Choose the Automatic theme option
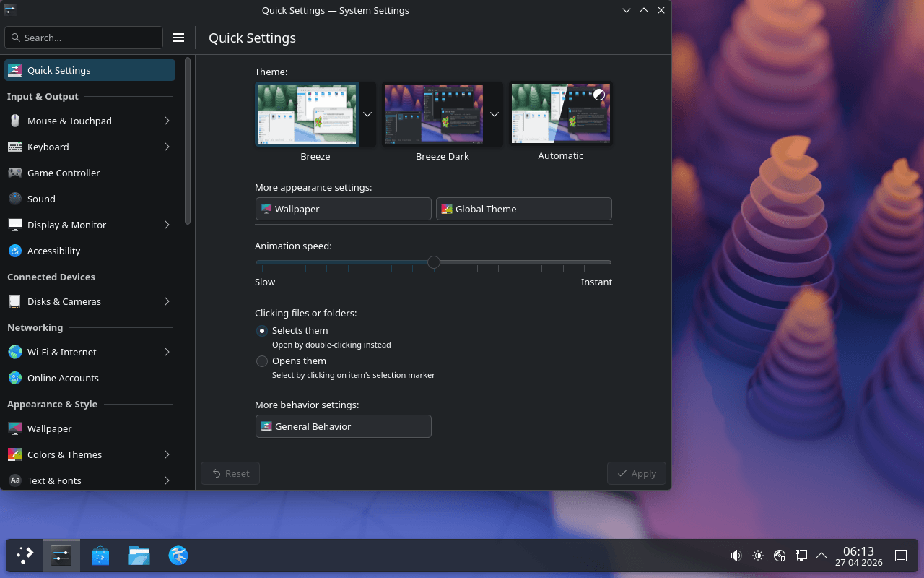Viewport: 924px width, 578px height. [x=561, y=113]
